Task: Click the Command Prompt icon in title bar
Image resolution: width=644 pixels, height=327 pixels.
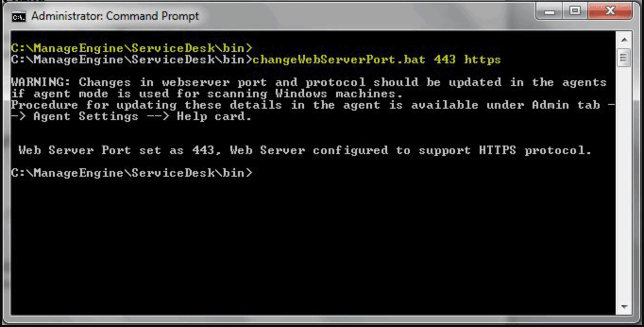Action: pyautogui.click(x=19, y=17)
